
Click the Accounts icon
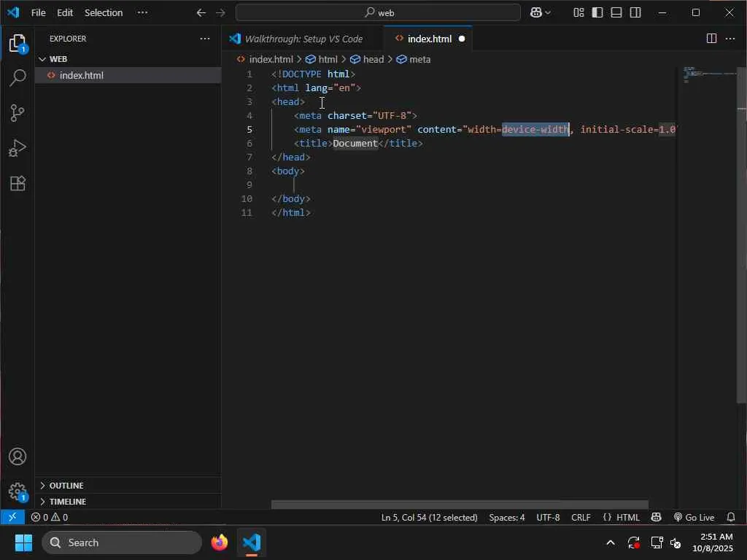pos(18,457)
